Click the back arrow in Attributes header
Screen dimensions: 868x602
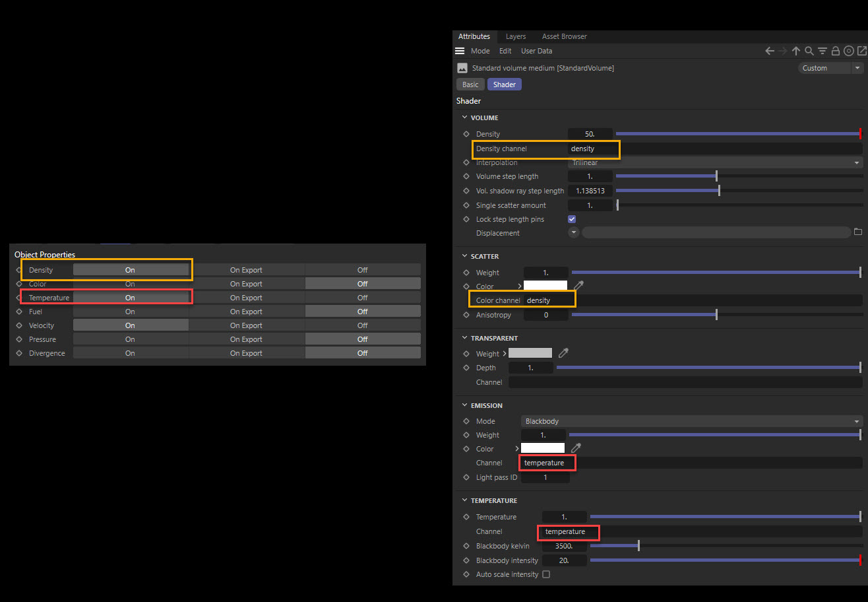pyautogui.click(x=770, y=51)
